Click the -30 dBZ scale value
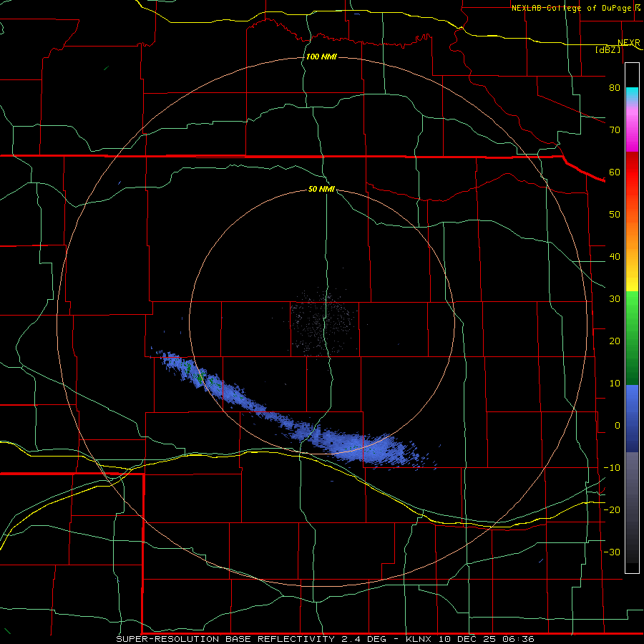 pos(612,552)
